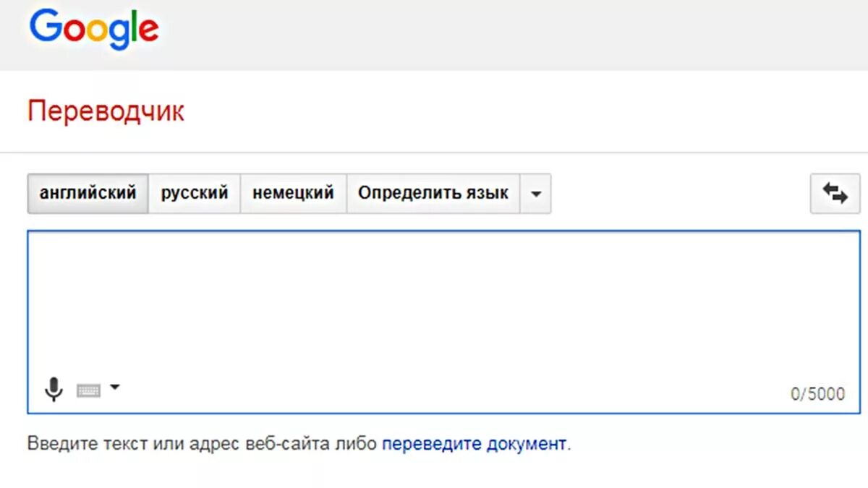Choose the немецкий language tab

click(293, 193)
